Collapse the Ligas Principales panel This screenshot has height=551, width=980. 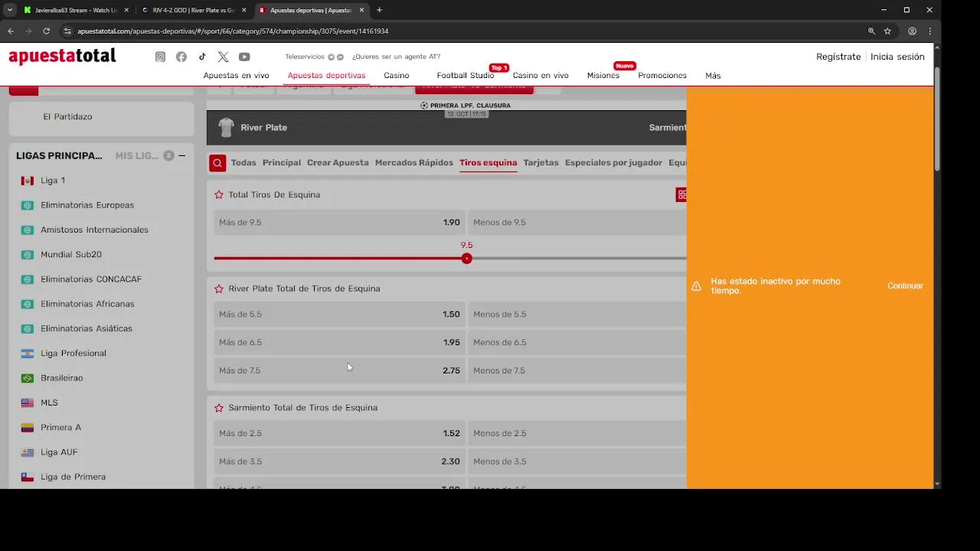pos(181,155)
